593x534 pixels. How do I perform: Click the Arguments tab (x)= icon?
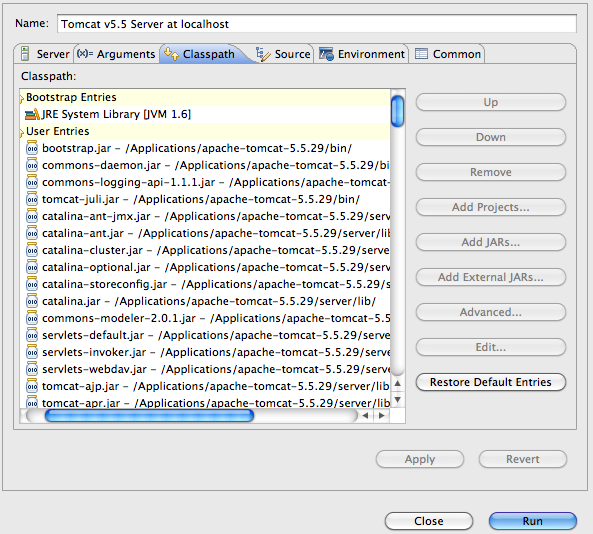point(85,54)
